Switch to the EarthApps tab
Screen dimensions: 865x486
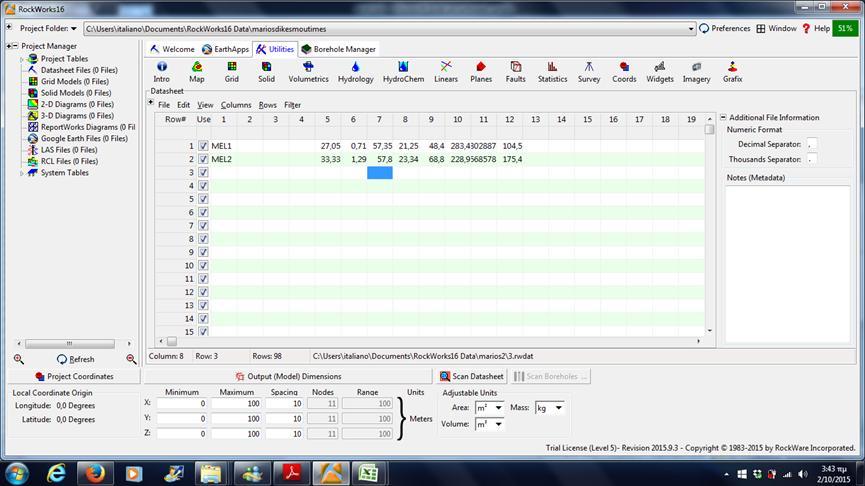click(x=225, y=49)
